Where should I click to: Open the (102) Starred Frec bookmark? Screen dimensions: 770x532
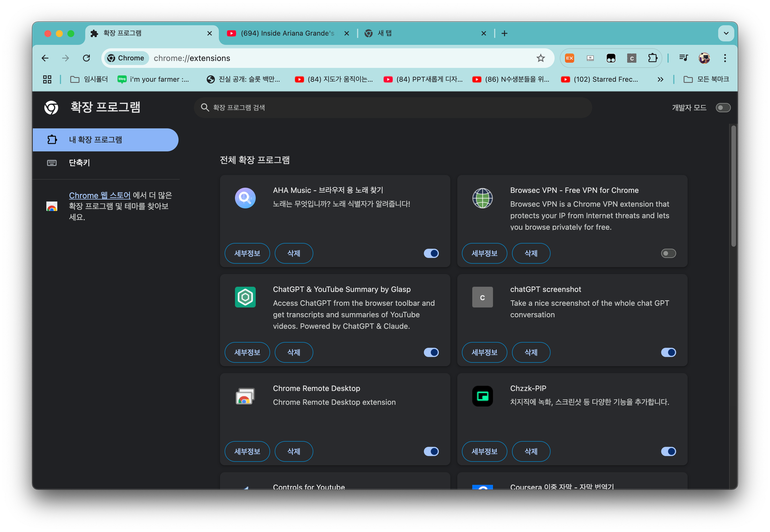pyautogui.click(x=600, y=79)
